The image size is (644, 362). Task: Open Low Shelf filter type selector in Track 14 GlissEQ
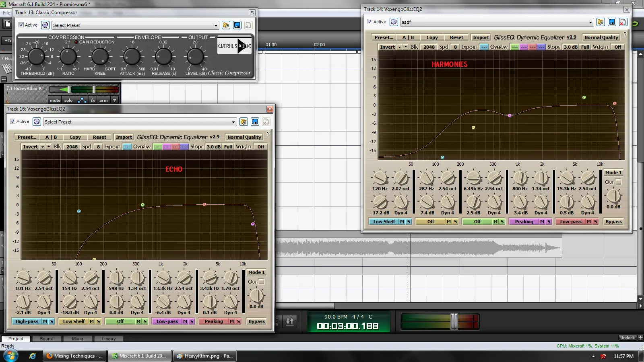pos(384,222)
